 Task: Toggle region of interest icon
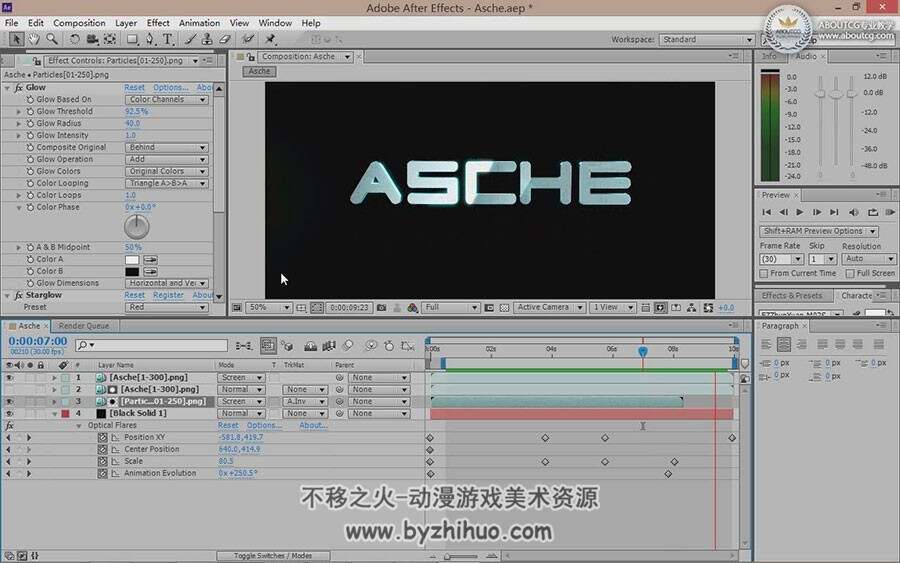coord(489,308)
